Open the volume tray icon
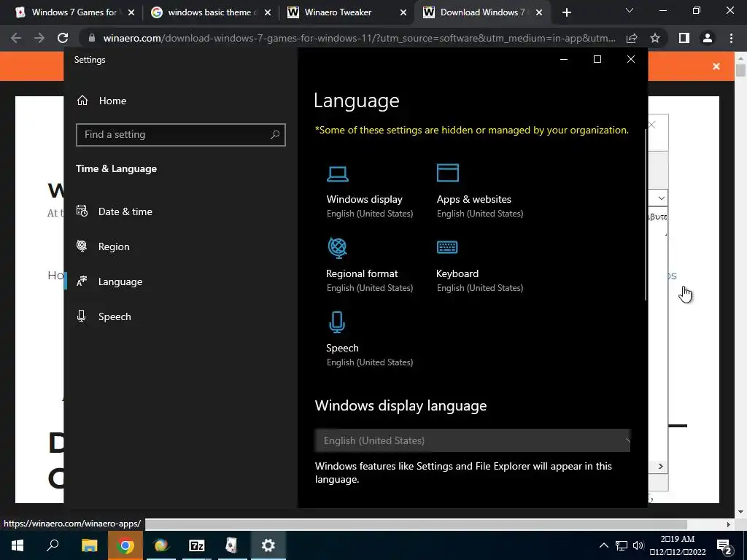The height and width of the screenshot is (560, 747). 638,545
